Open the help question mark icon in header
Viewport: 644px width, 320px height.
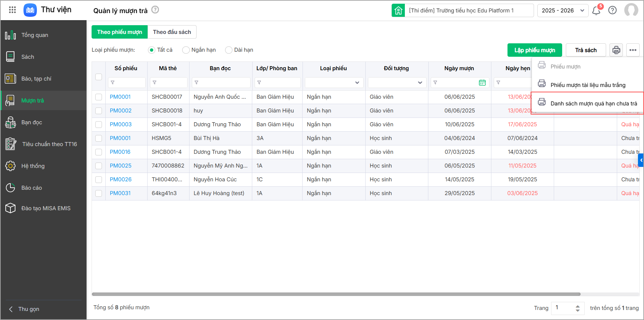(x=612, y=10)
